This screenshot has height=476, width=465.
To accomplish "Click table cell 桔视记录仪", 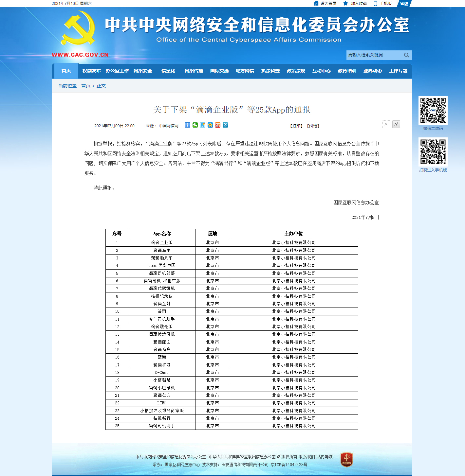I will point(162,296).
